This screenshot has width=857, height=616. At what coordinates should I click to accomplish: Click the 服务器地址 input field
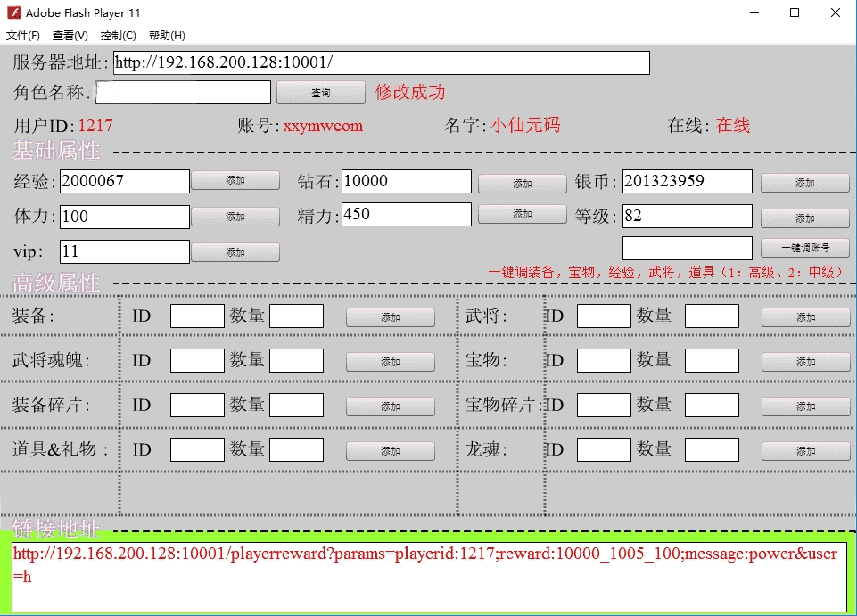tap(381, 63)
